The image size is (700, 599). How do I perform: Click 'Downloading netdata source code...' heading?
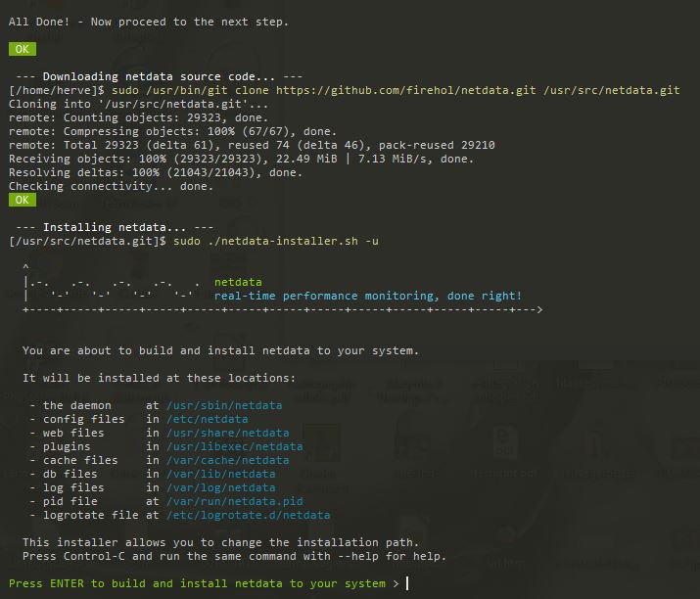pyautogui.click(x=159, y=76)
